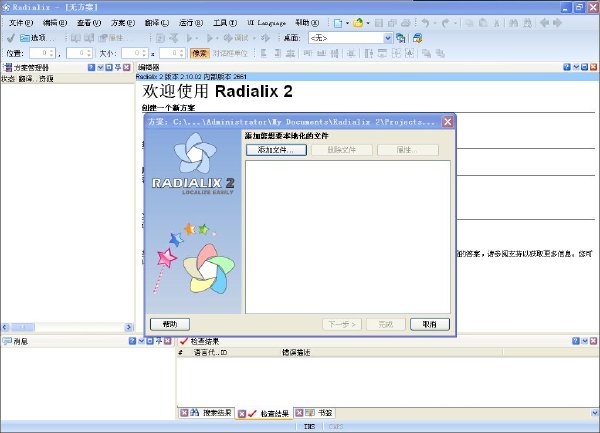600x433 pixels.
Task: Click the empty file list box in dialog
Action: 347,237
